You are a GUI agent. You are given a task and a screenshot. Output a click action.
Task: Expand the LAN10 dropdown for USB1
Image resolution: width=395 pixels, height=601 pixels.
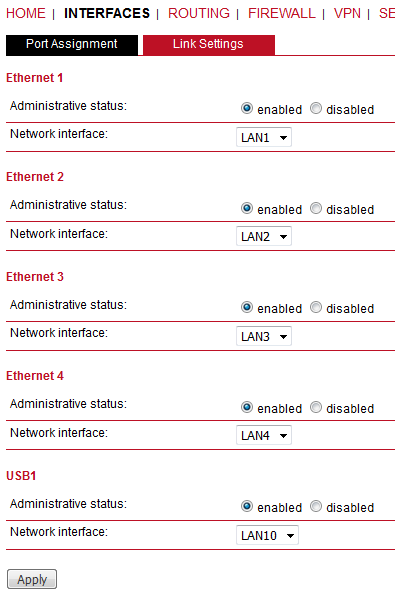pyautogui.click(x=267, y=535)
